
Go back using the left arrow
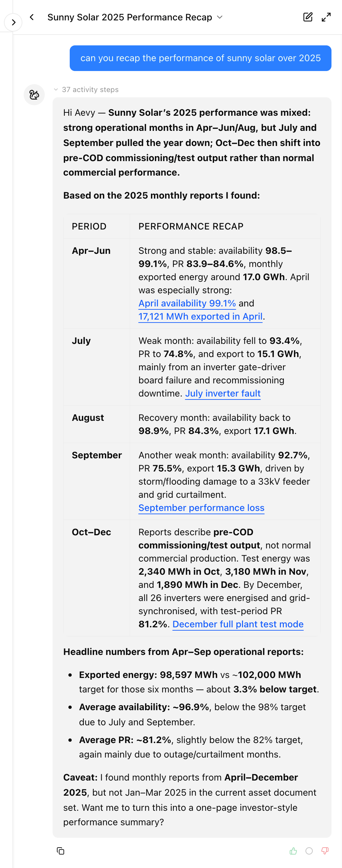(x=32, y=17)
